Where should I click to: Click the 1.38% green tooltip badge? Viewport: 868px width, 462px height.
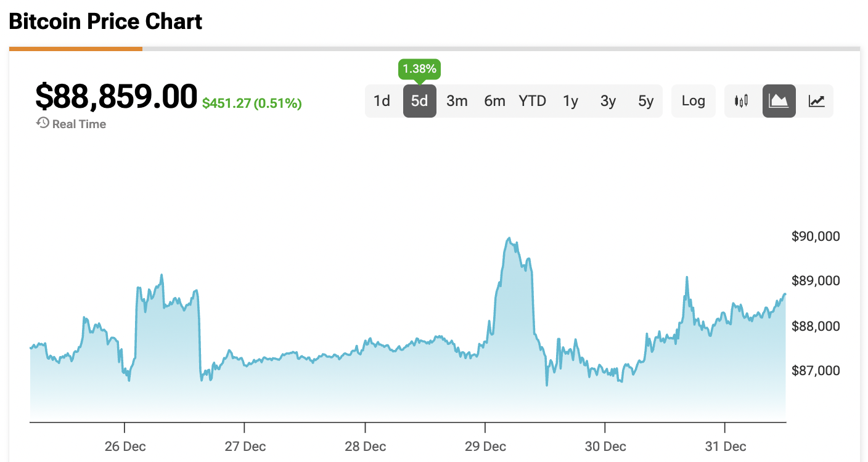[420, 68]
